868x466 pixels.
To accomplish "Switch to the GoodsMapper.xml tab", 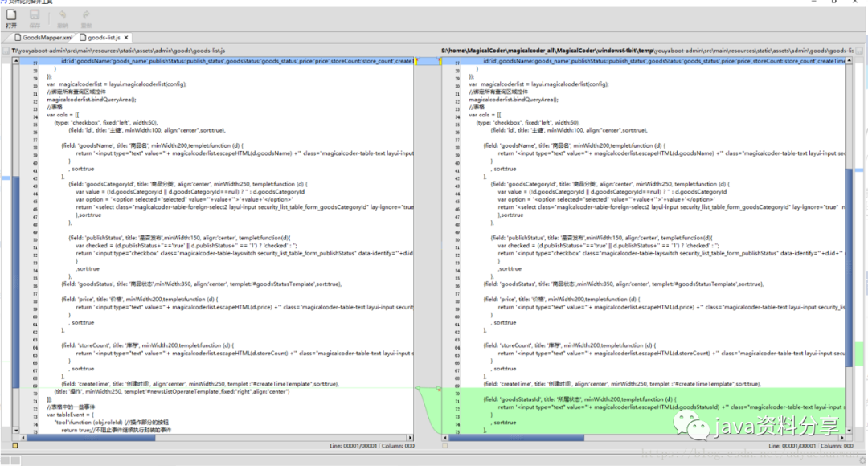I will pos(43,38).
